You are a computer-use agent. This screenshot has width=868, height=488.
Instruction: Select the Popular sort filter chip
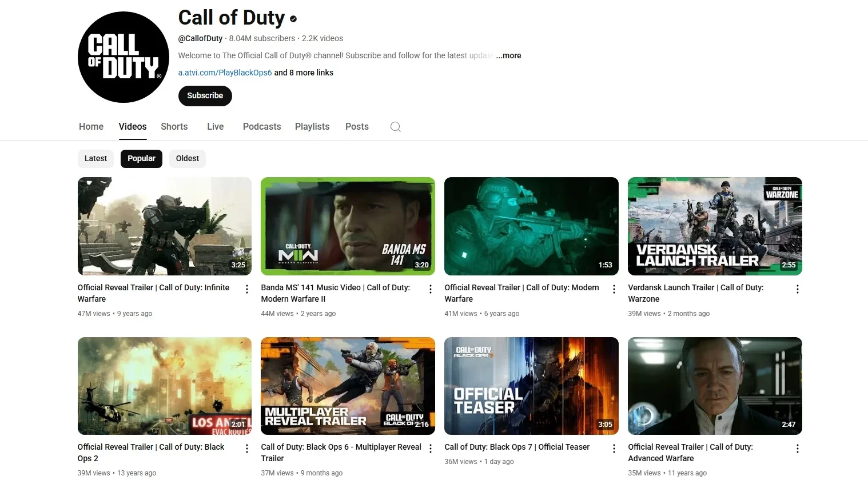pos(141,159)
